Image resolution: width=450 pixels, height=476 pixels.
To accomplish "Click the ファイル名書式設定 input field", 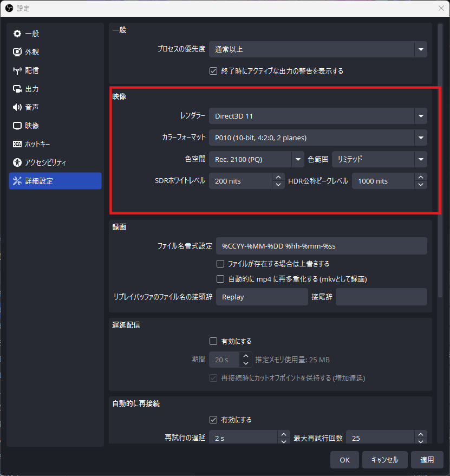I will (x=322, y=246).
